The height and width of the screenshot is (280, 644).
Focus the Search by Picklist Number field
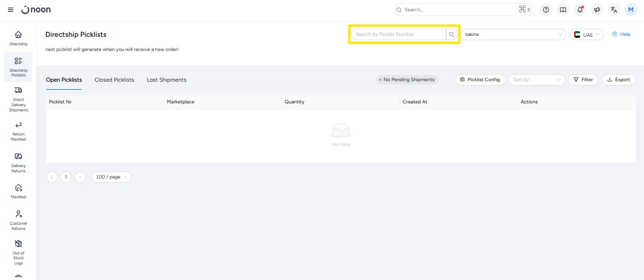398,34
